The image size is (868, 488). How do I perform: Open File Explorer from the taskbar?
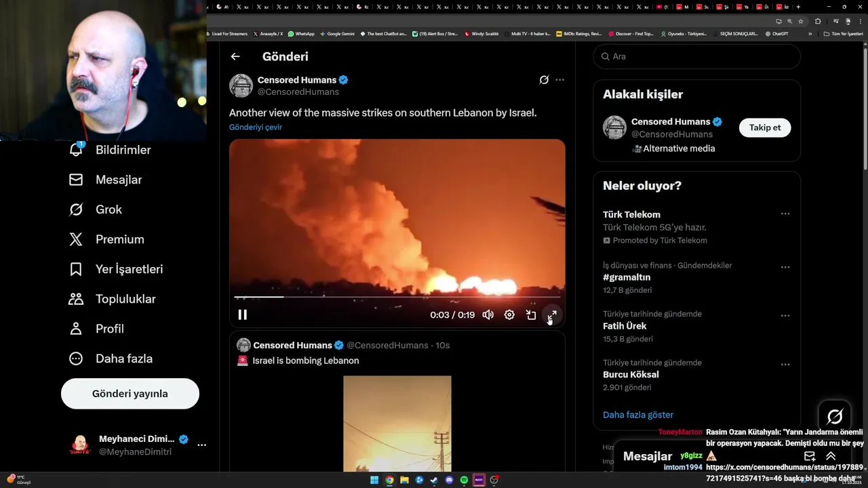click(x=404, y=480)
